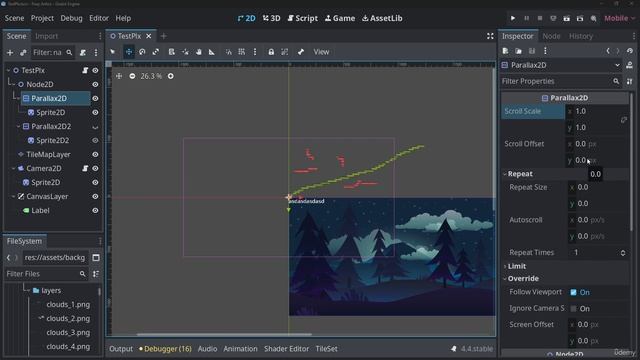Viewport: 640px width, 360px height.
Task: Select the Select Mode arrow tool
Action: tap(113, 52)
